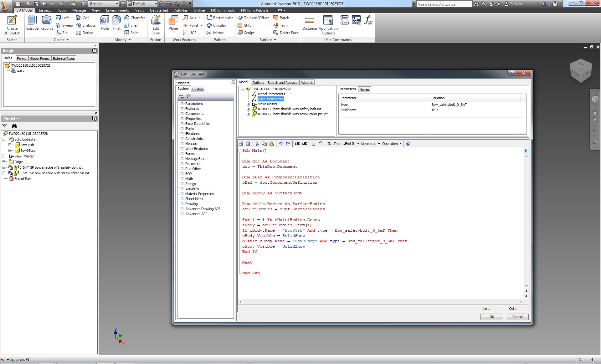Select the Fillet tool

[x=116, y=23]
